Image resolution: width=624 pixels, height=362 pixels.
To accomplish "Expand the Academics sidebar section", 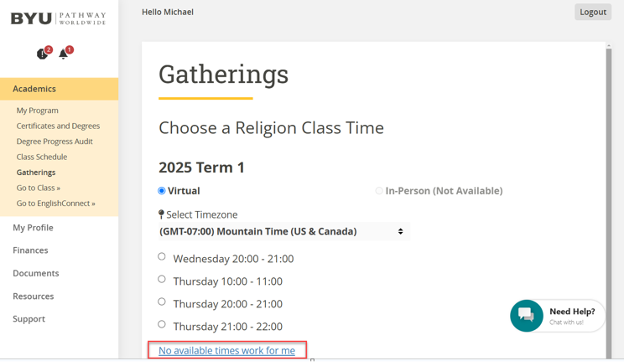I will coord(59,89).
